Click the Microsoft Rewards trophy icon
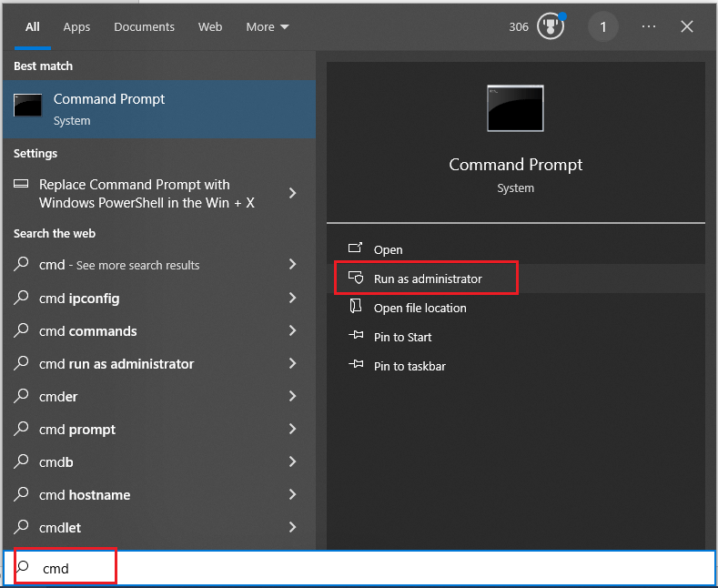 550,27
